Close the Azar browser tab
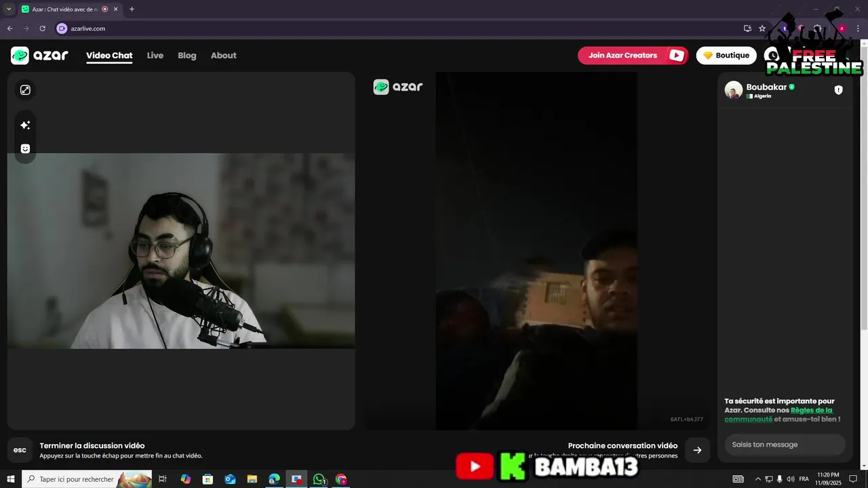 pyautogui.click(x=116, y=9)
